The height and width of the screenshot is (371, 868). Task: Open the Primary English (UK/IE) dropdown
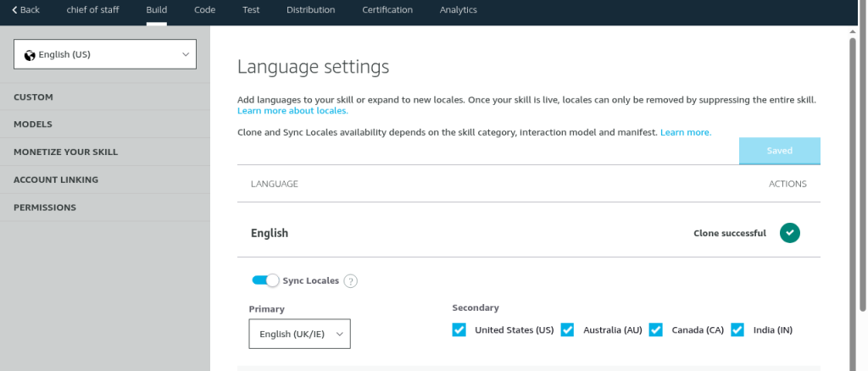click(x=299, y=334)
